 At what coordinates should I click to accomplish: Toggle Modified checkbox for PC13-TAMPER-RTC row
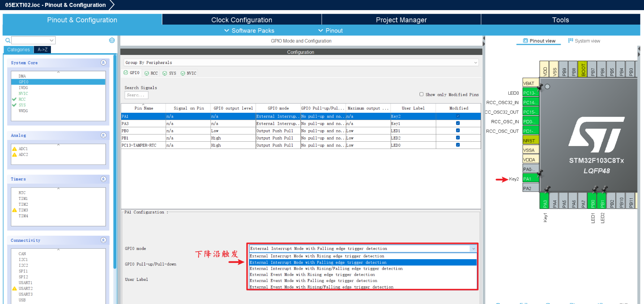click(458, 145)
